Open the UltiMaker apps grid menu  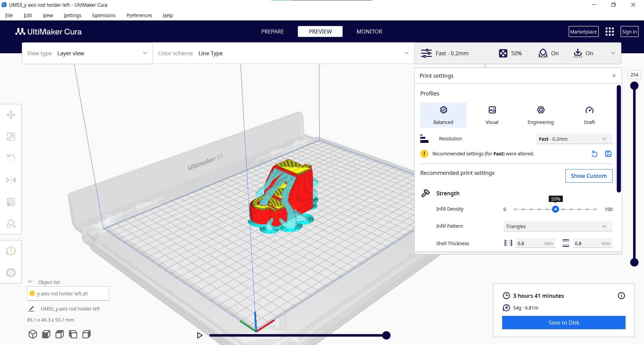click(x=609, y=31)
